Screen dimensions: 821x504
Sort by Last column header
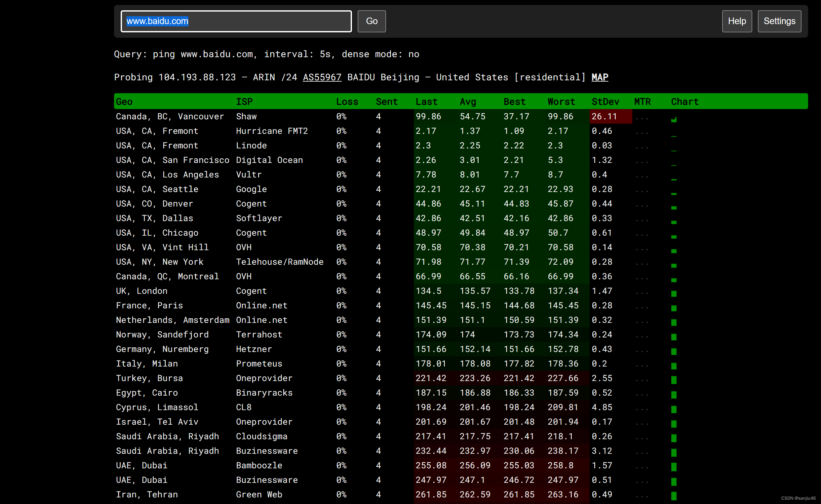point(426,102)
